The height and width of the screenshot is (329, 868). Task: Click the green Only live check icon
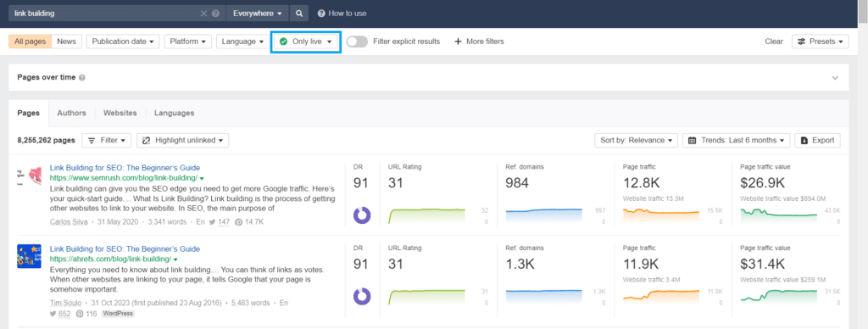coord(283,42)
